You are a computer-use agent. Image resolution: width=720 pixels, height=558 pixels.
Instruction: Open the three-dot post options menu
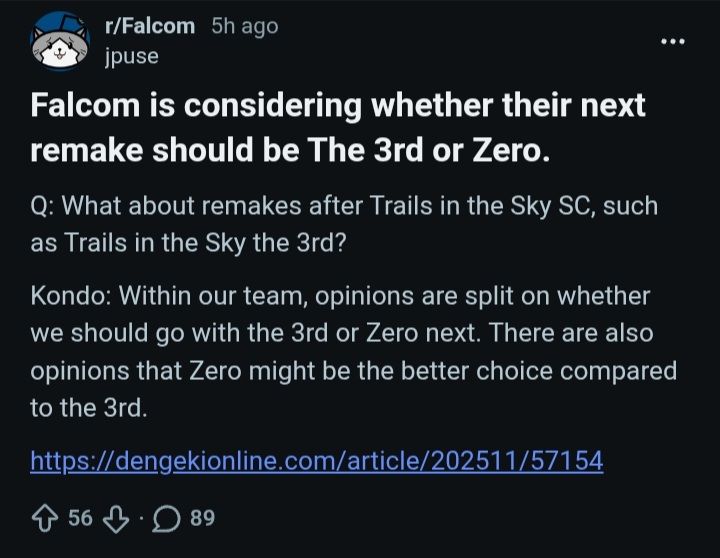675,41
